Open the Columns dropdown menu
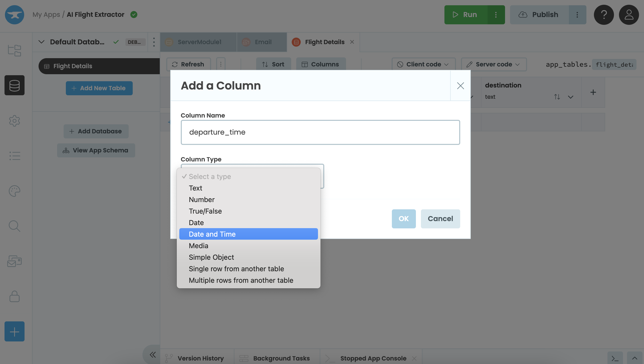 pos(321,64)
